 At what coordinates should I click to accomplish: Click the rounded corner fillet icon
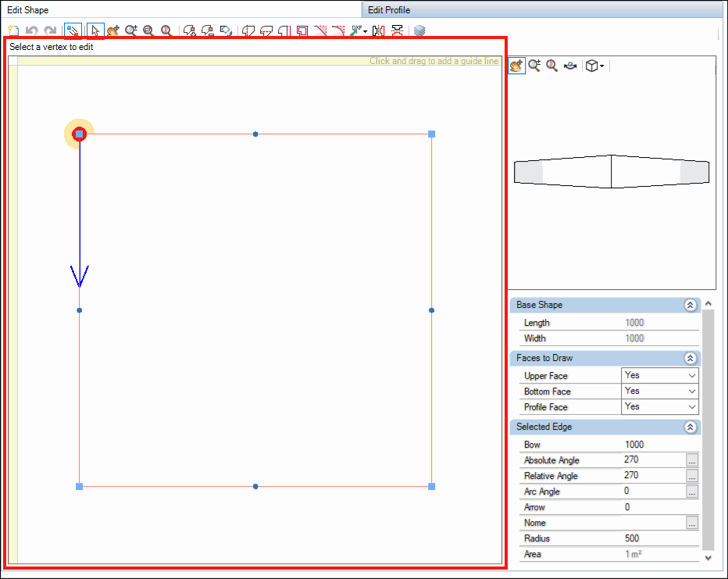284,30
